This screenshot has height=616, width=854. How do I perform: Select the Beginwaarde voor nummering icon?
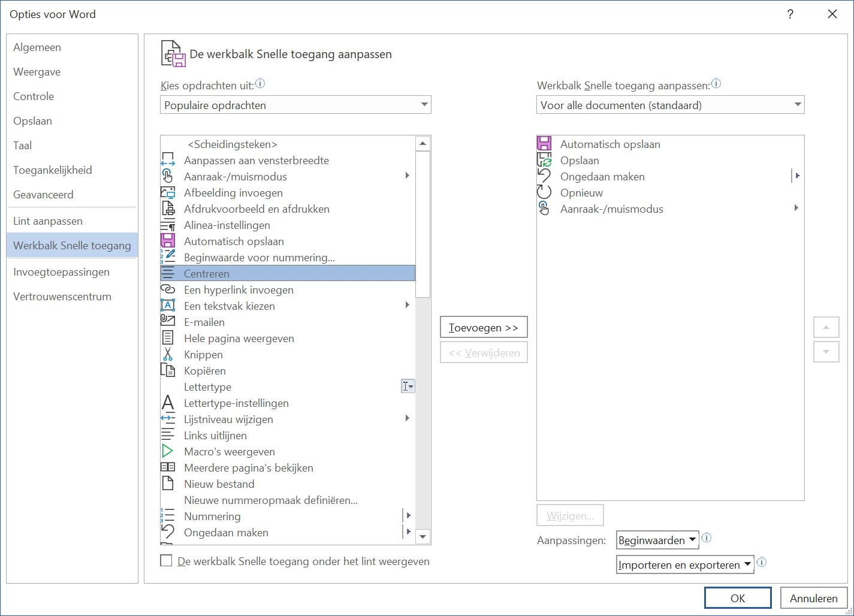[168, 258]
